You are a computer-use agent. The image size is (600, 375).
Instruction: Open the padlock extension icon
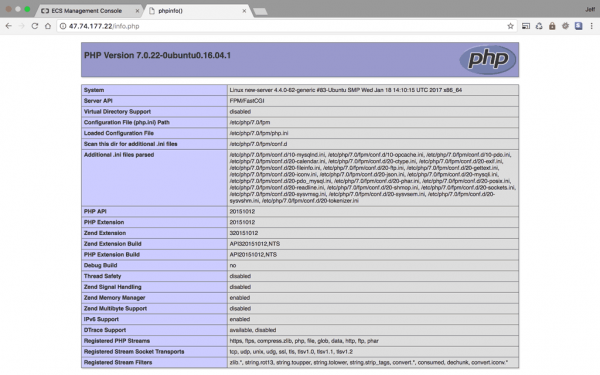tap(552, 26)
